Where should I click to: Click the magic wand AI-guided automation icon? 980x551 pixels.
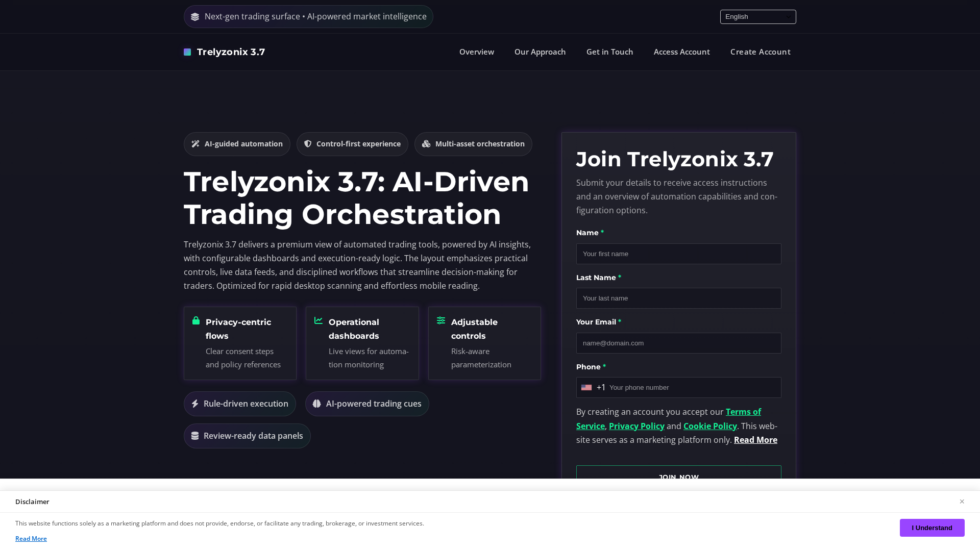[x=195, y=144]
